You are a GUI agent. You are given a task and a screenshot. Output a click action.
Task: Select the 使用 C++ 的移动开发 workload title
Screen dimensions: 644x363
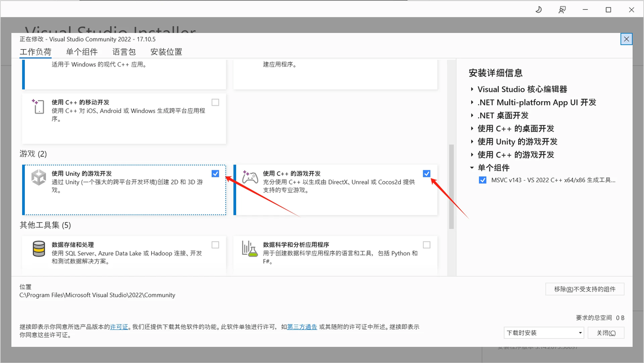click(x=81, y=102)
